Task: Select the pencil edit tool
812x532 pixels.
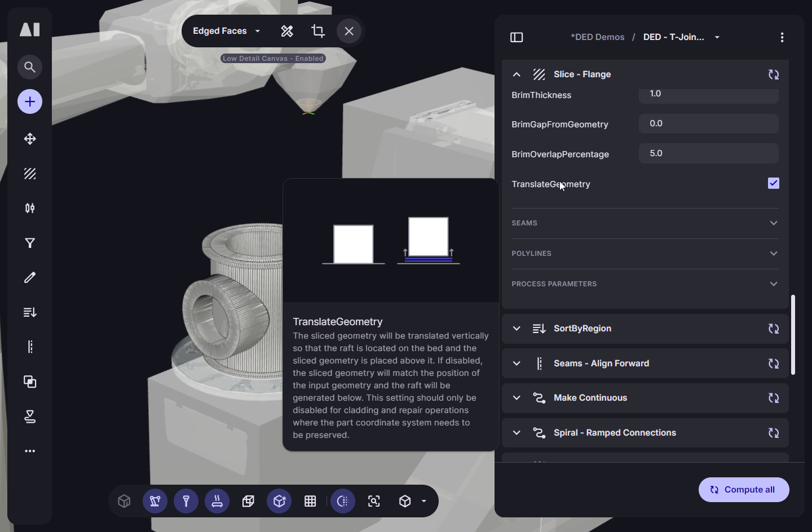Action: point(30,277)
